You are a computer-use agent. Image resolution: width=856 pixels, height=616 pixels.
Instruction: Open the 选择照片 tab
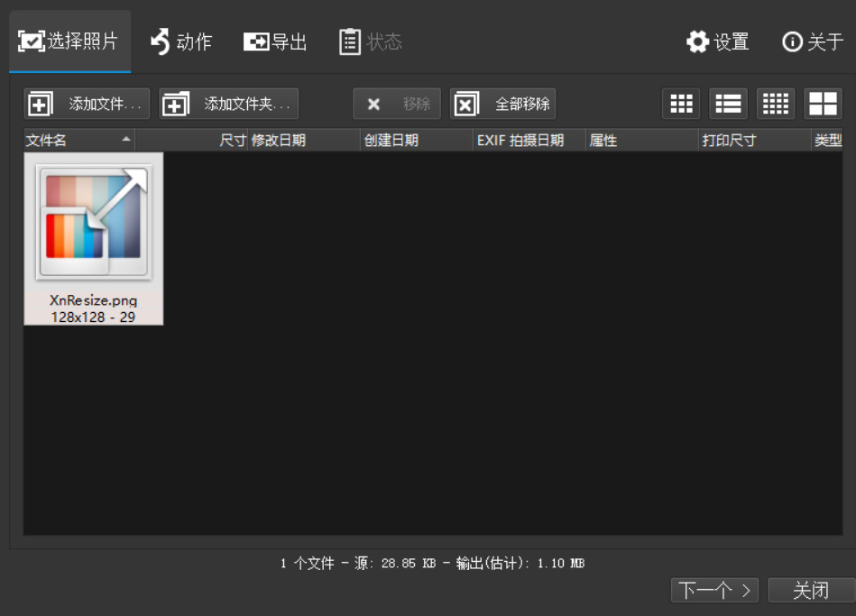[69, 41]
